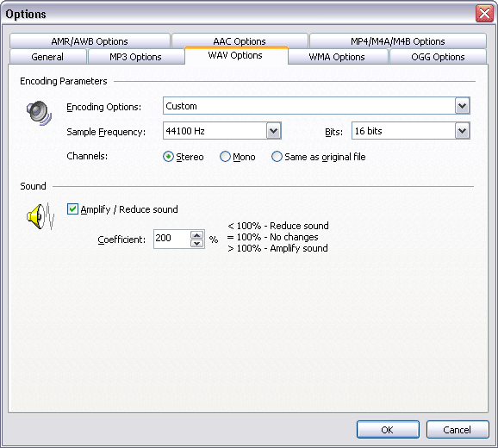
Task: Open the MP4/M4A/M4B Options tab
Action: tap(398, 41)
